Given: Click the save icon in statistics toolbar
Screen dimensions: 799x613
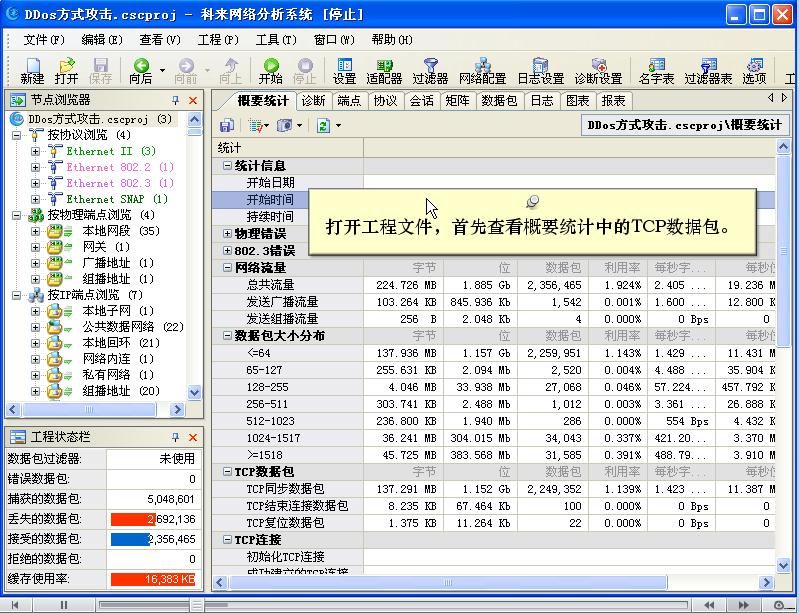Looking at the screenshot, I should [227, 125].
